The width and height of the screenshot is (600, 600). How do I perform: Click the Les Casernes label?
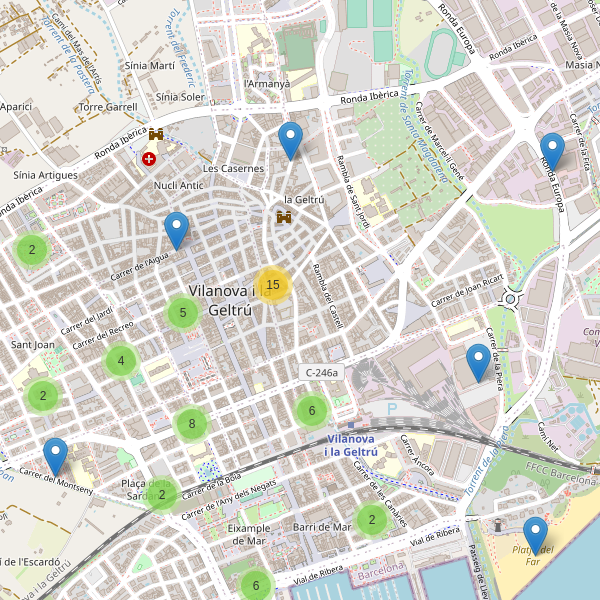click(233, 168)
